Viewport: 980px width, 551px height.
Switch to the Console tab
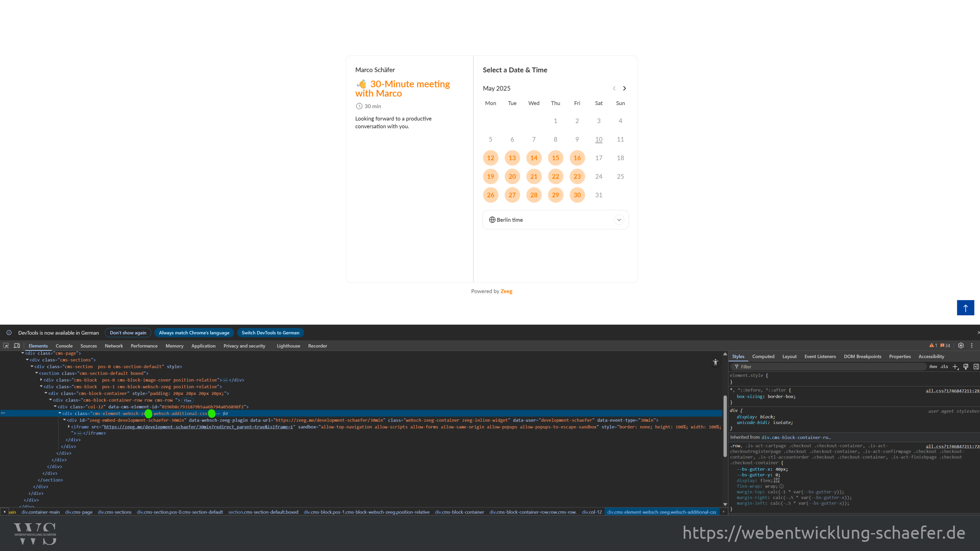pos(64,346)
